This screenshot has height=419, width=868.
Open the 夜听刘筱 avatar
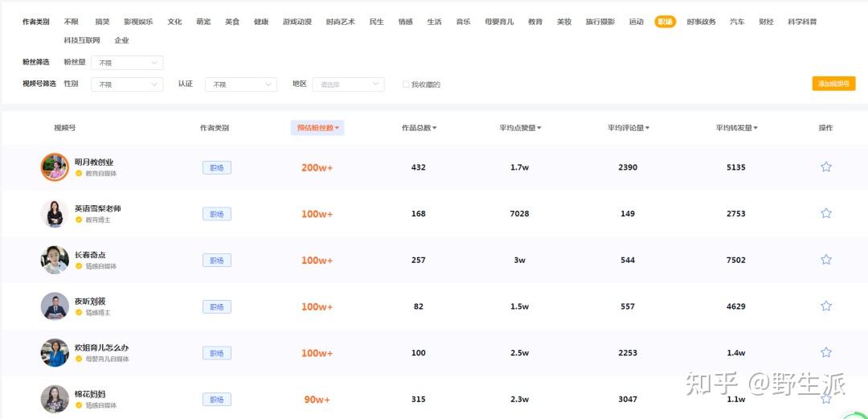tap(55, 306)
